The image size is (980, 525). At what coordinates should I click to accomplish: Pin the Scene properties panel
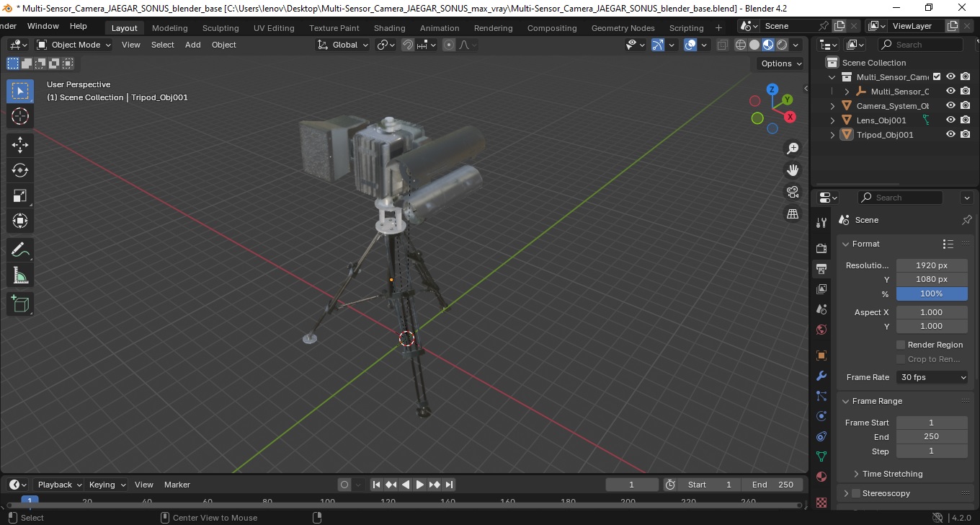pos(966,220)
